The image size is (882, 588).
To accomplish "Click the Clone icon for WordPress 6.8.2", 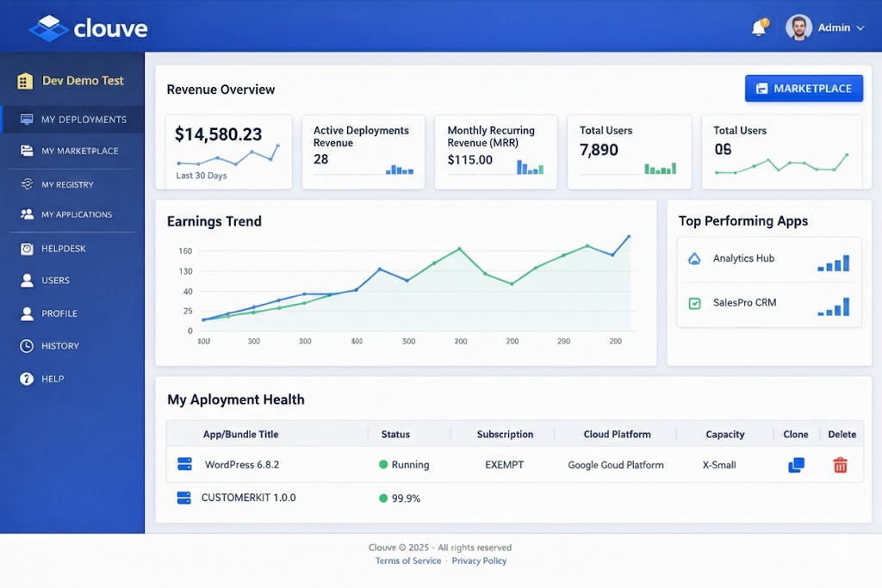I will [796, 465].
